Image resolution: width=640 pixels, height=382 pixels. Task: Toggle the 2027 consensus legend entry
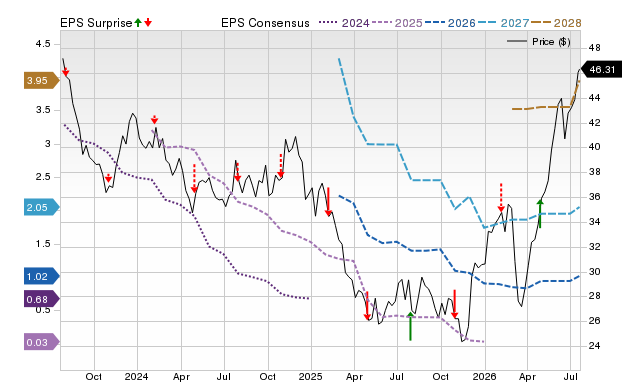pyautogui.click(x=503, y=23)
